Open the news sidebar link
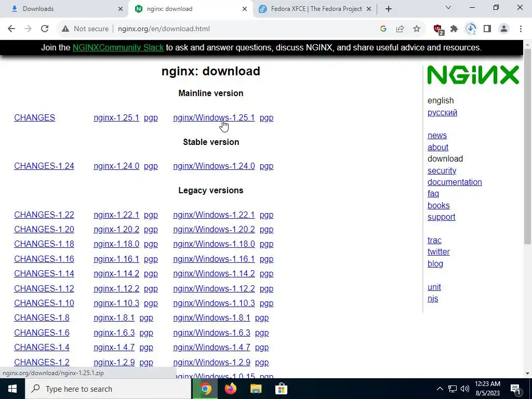The image size is (532, 399). (x=437, y=136)
